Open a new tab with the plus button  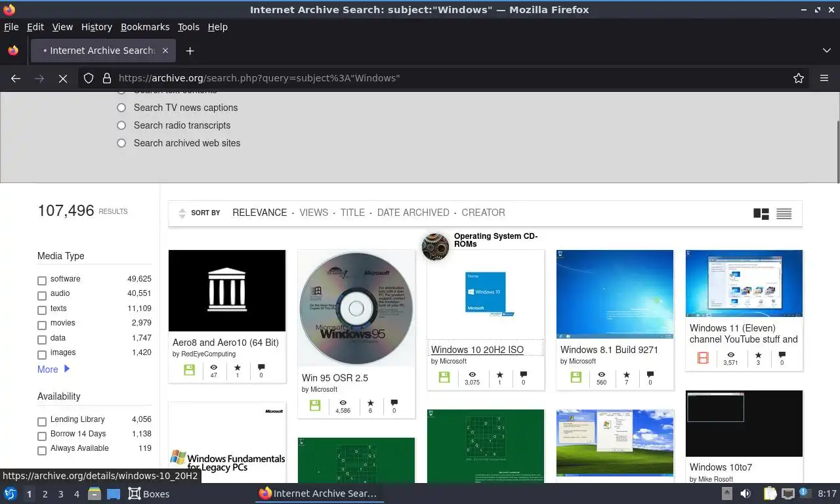pyautogui.click(x=190, y=51)
